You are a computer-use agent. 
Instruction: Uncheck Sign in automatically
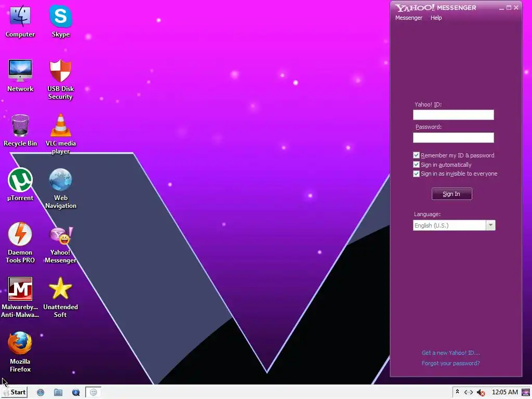pos(416,165)
